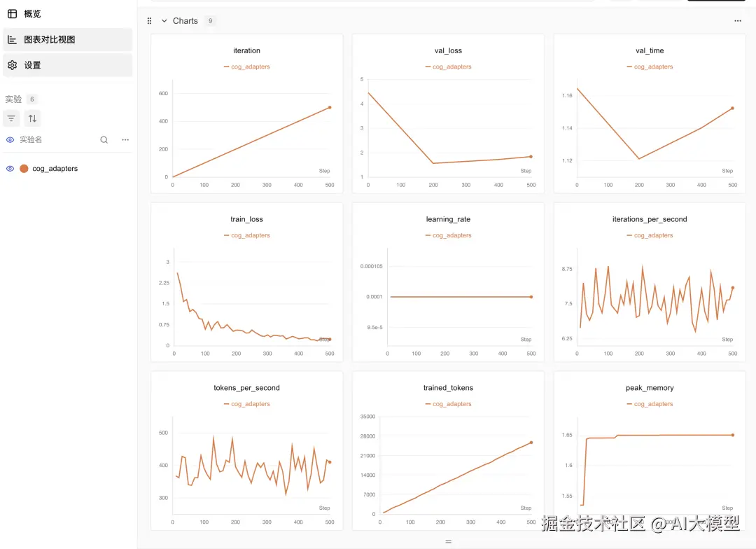The image size is (756, 549).
Task: Select the peak_memory chart endpoint marker
Action: tap(732, 435)
